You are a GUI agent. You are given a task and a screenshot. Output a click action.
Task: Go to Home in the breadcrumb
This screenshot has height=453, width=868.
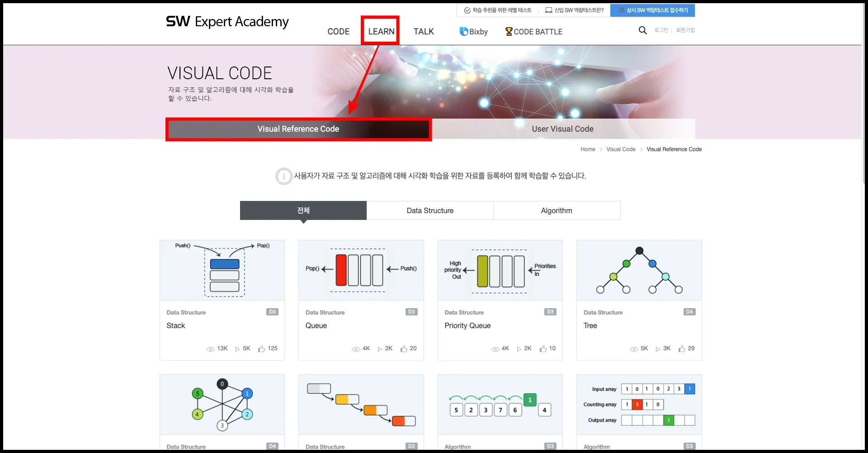(588, 149)
